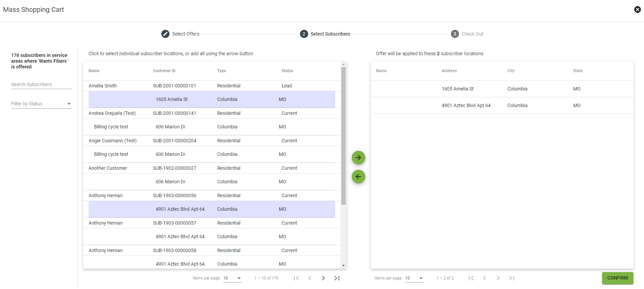Screen dimensions: 644x289
Task: Click Status column header
Action: click(287, 71)
